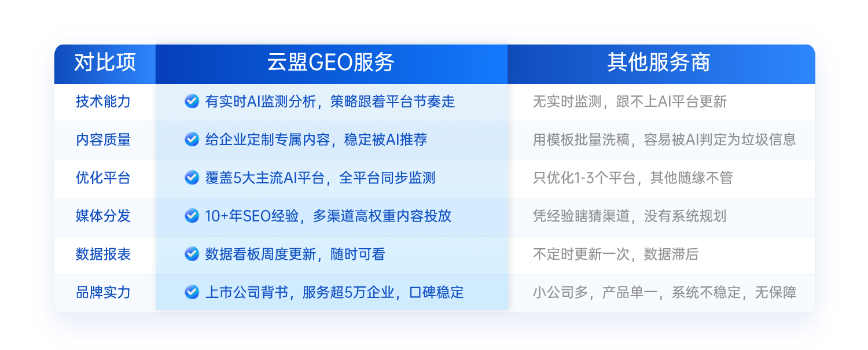Click the checkmark icon beside 给企业定制专属内容
The height and width of the screenshot is (350, 868).
tap(192, 139)
